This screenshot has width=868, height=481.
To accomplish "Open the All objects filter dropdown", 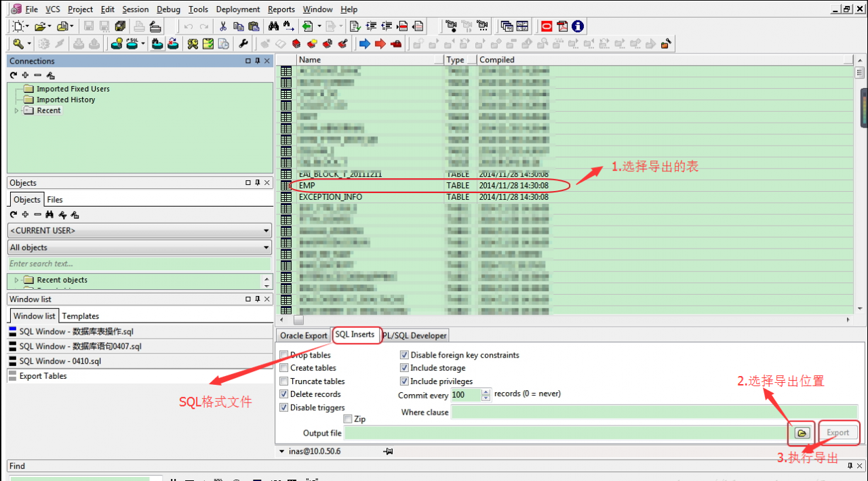I will (140, 247).
